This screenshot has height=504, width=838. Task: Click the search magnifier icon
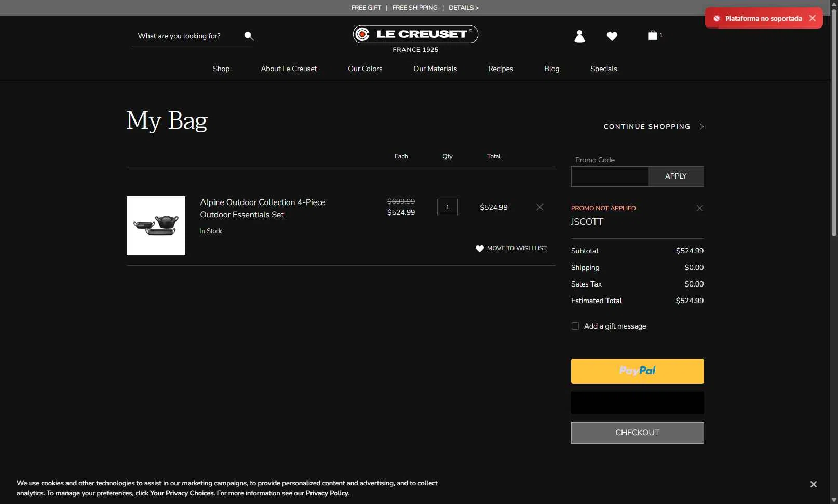point(249,36)
